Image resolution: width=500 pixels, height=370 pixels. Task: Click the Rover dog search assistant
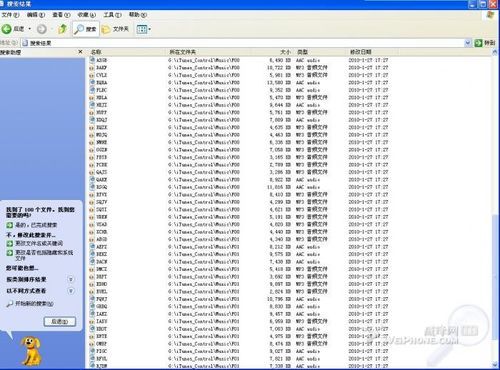[31, 351]
